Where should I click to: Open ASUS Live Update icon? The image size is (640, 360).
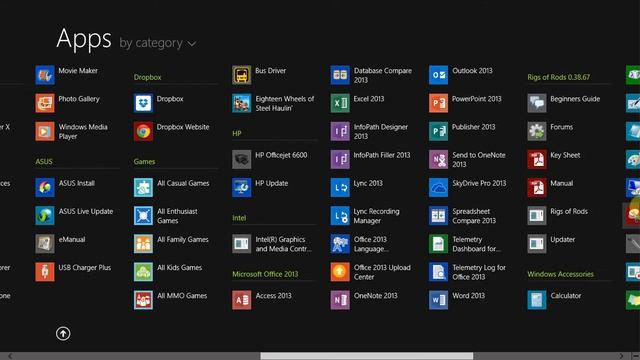pyautogui.click(x=45, y=216)
